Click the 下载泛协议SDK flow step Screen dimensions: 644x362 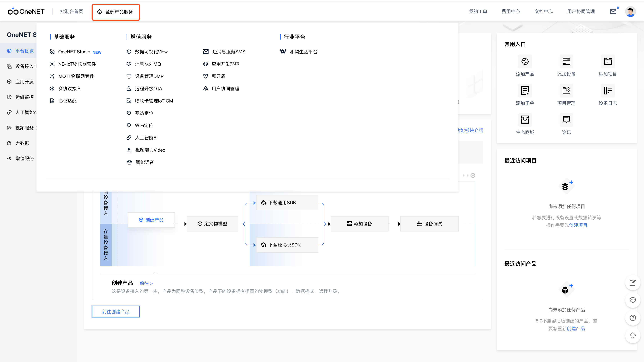(x=287, y=245)
